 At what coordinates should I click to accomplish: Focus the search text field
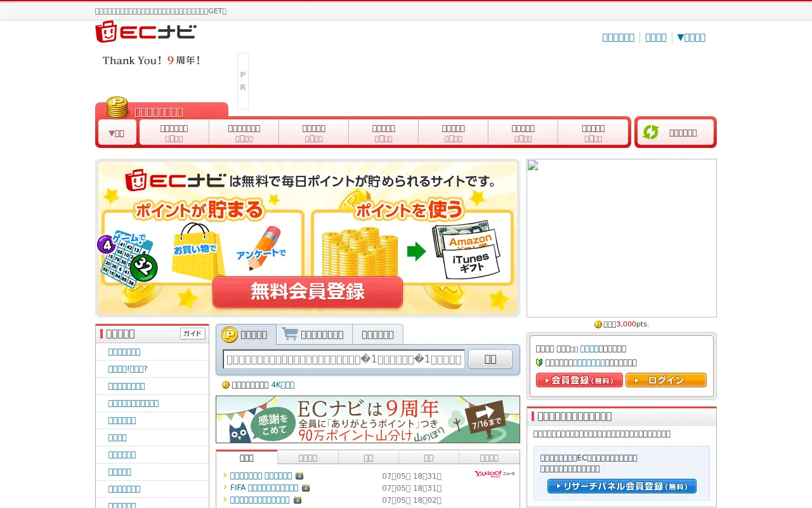344,359
